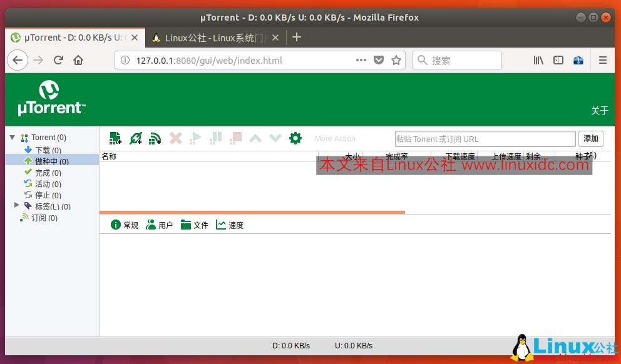The image size is (621, 364).
Task: Select 标签(L) (0) in the sidebar
Action: pos(53,206)
